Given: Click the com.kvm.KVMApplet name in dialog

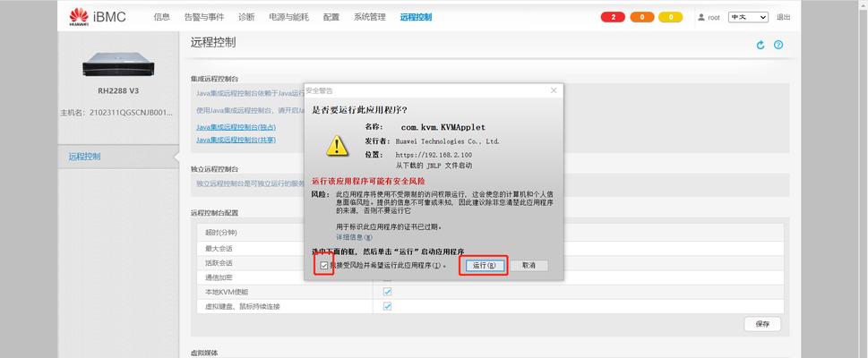Looking at the screenshot, I should (443, 127).
